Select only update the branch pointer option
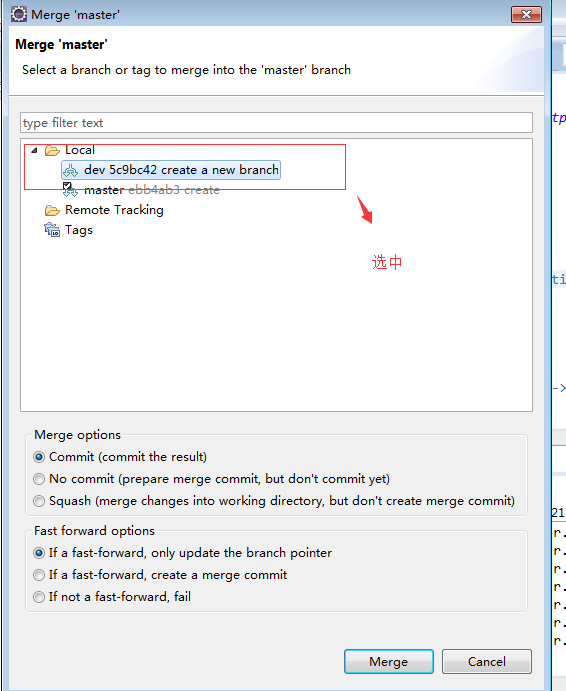 click(x=182, y=553)
